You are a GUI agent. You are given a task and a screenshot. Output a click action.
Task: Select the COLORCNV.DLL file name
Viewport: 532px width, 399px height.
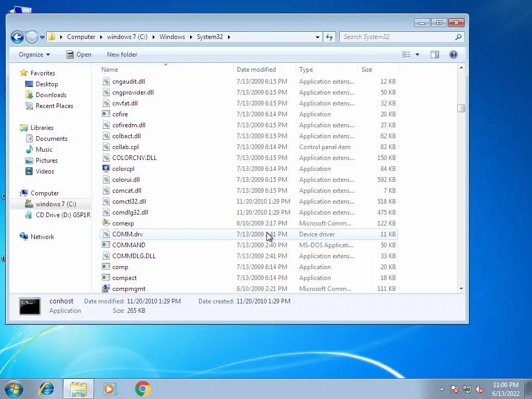tap(135, 158)
